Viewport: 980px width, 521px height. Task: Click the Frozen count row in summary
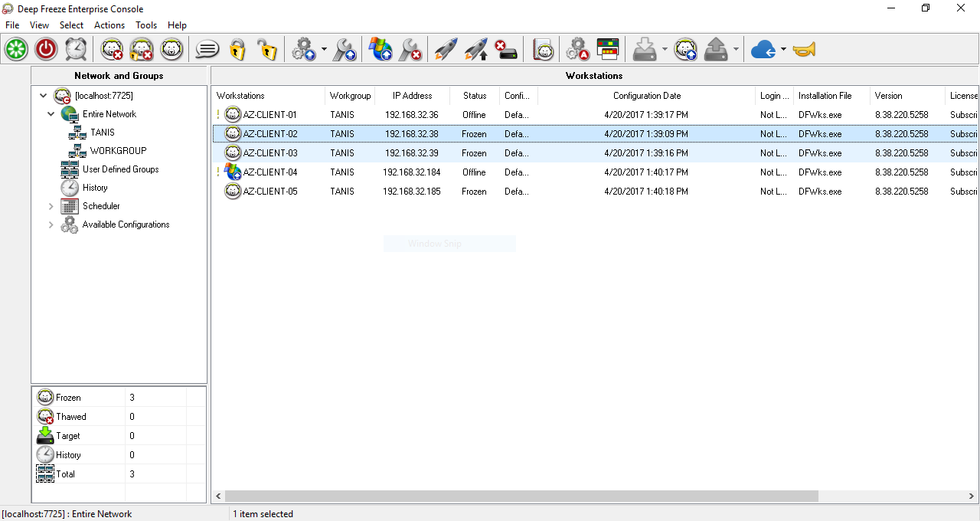(x=119, y=398)
